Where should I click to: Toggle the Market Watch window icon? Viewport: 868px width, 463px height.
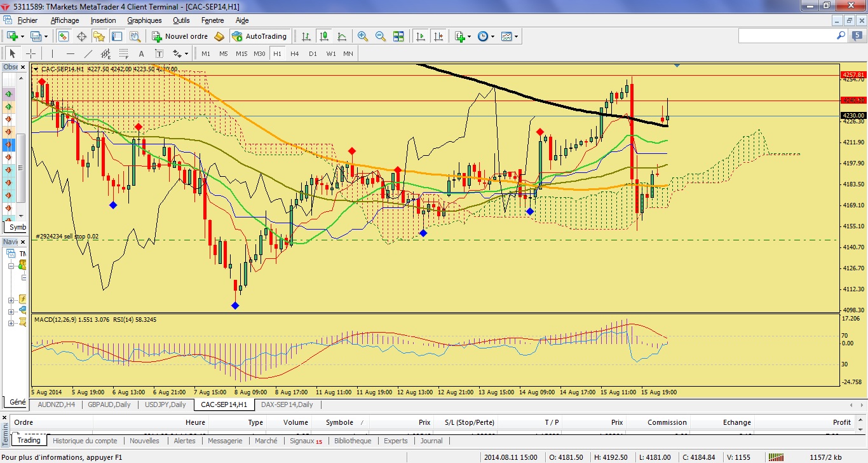(64, 36)
